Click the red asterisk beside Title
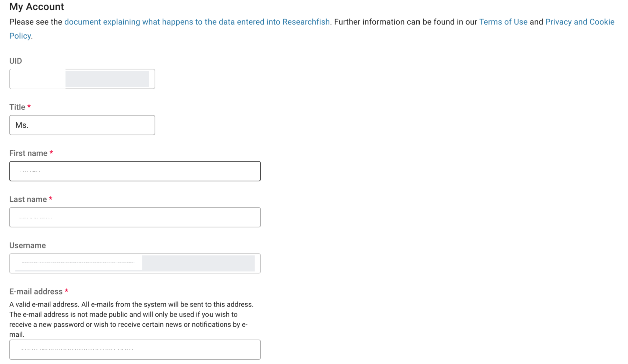This screenshot has width=628, height=364. (x=29, y=107)
